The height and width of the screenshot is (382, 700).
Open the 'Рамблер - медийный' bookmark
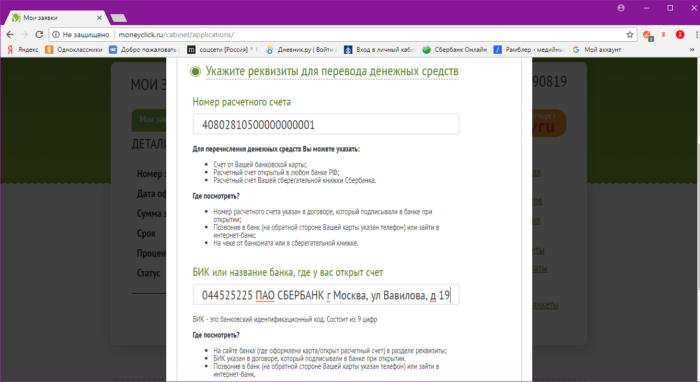pos(529,50)
